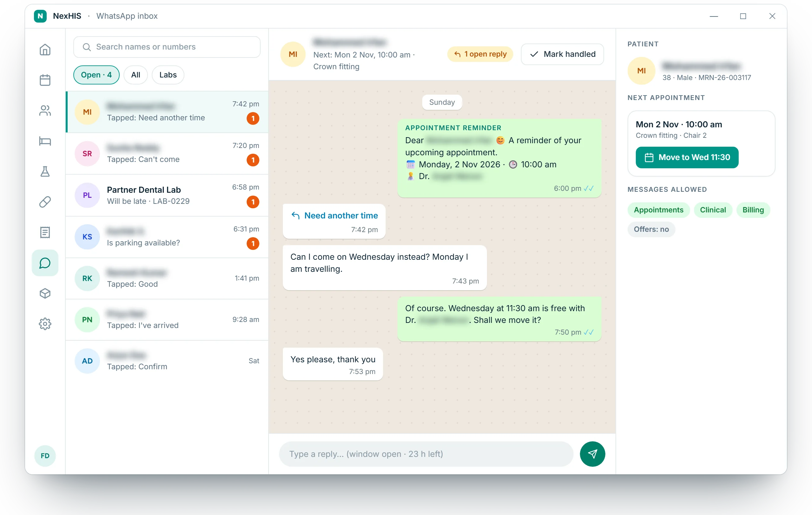Click the green send message button
The width and height of the screenshot is (812, 515).
(x=592, y=454)
